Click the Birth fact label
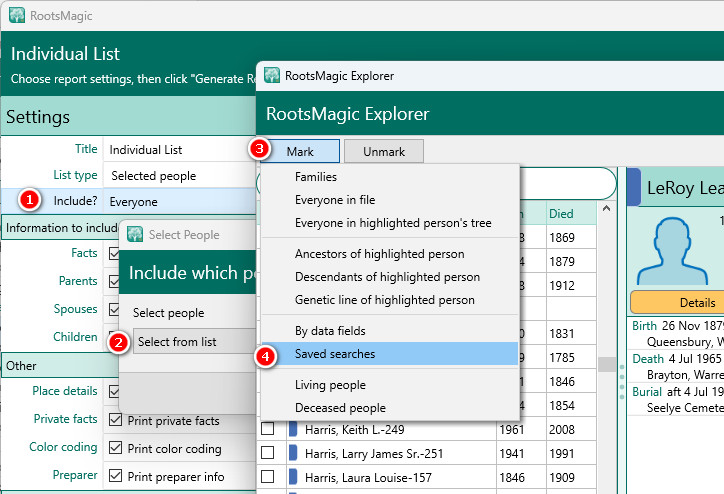 pyautogui.click(x=644, y=325)
